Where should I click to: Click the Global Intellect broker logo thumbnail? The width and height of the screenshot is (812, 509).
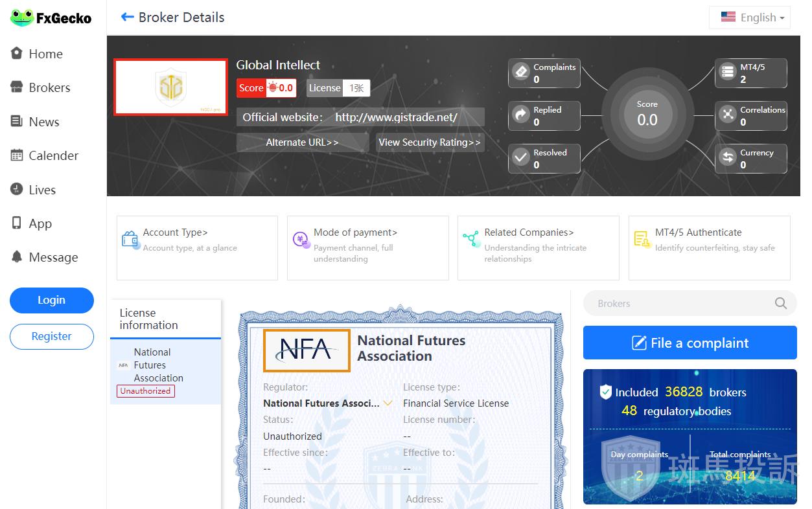click(170, 87)
